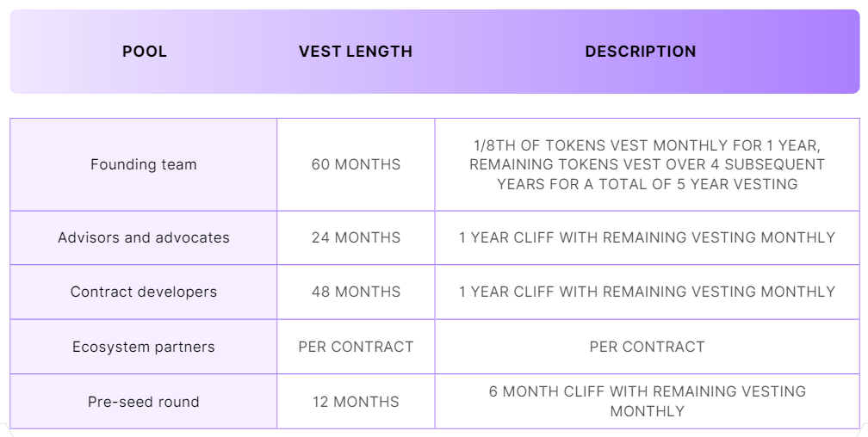Select the Founding team pool cell

click(144, 164)
